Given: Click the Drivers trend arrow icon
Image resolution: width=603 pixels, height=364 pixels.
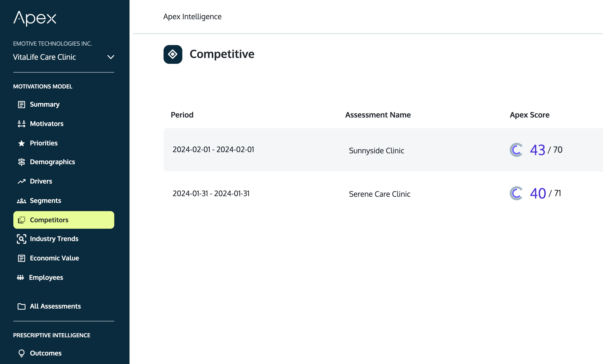Looking at the screenshot, I should [22, 181].
